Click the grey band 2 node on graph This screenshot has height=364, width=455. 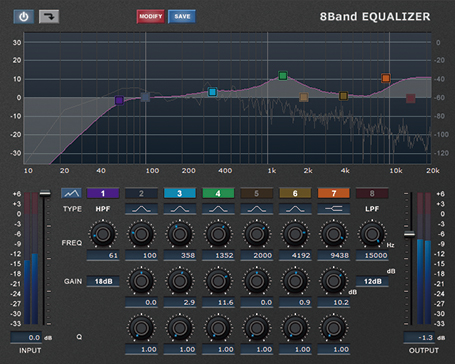coord(145,97)
